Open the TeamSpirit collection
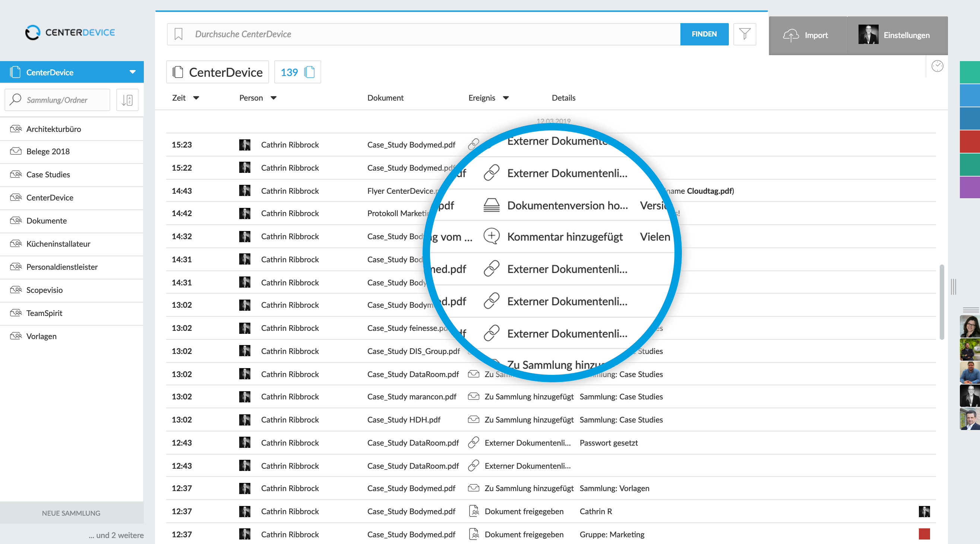The width and height of the screenshot is (980, 544). coord(72,313)
